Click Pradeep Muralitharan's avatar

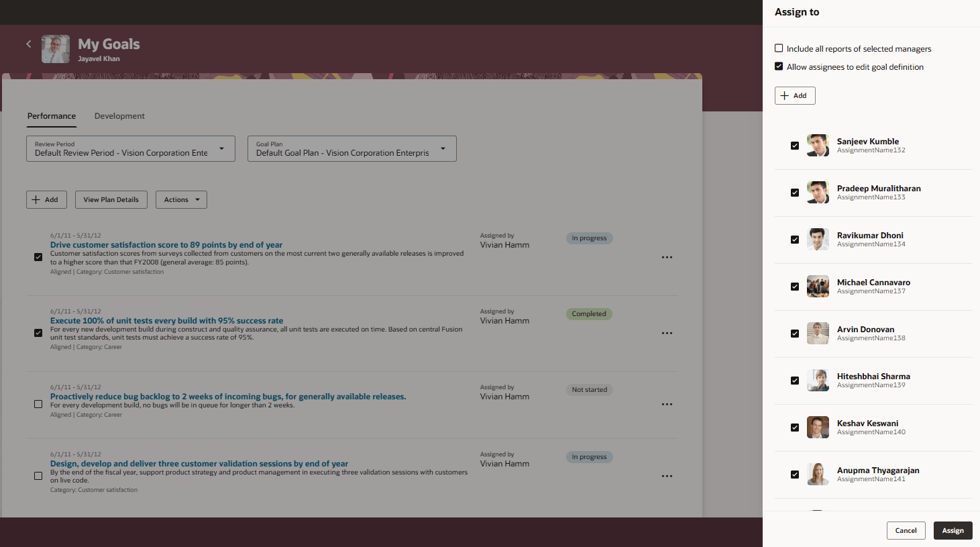click(x=818, y=193)
